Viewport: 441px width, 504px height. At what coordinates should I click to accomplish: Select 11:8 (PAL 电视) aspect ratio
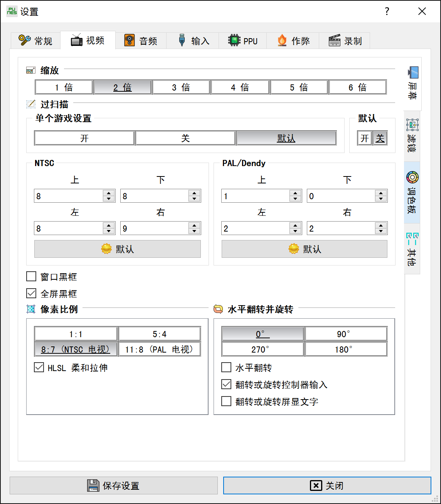160,349
